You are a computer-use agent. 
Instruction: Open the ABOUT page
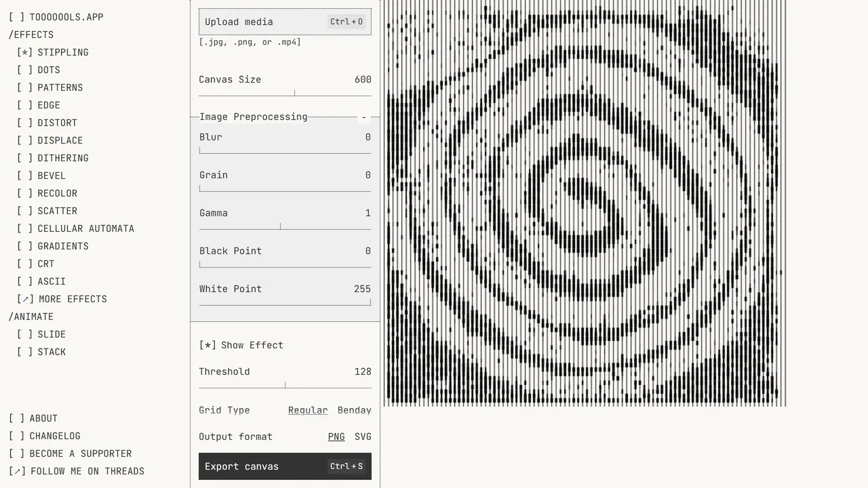click(x=33, y=418)
